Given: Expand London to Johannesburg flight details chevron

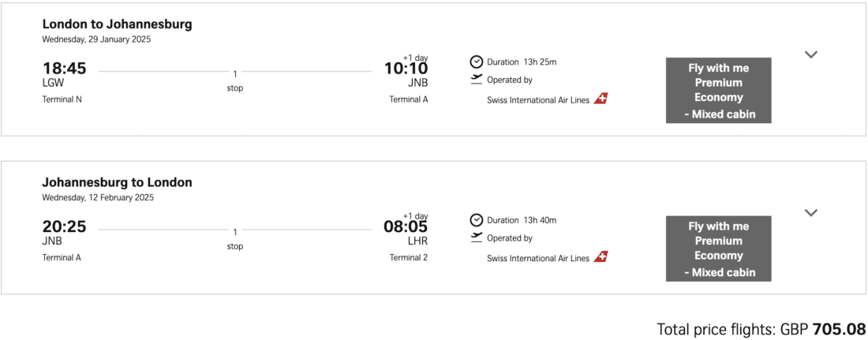Looking at the screenshot, I should [x=810, y=54].
